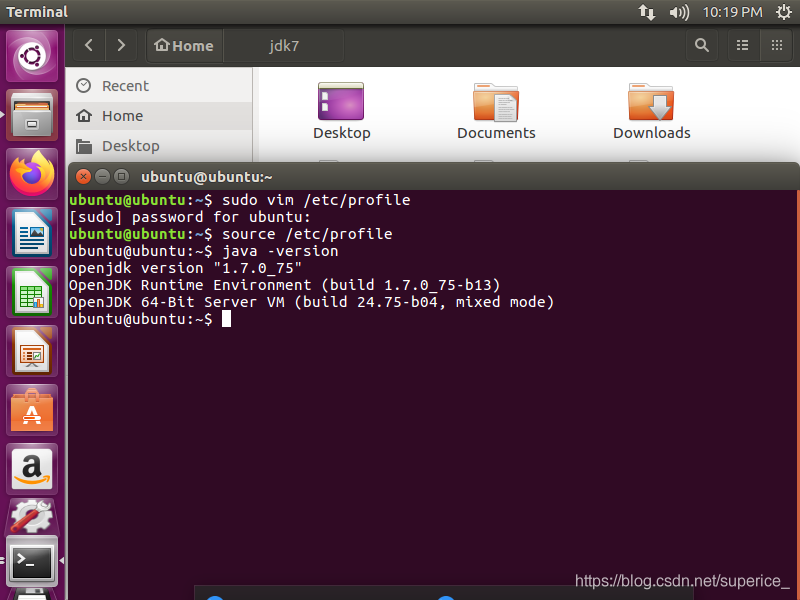800x600 pixels.
Task: Open the Files manager from the dock
Action: click(32, 115)
